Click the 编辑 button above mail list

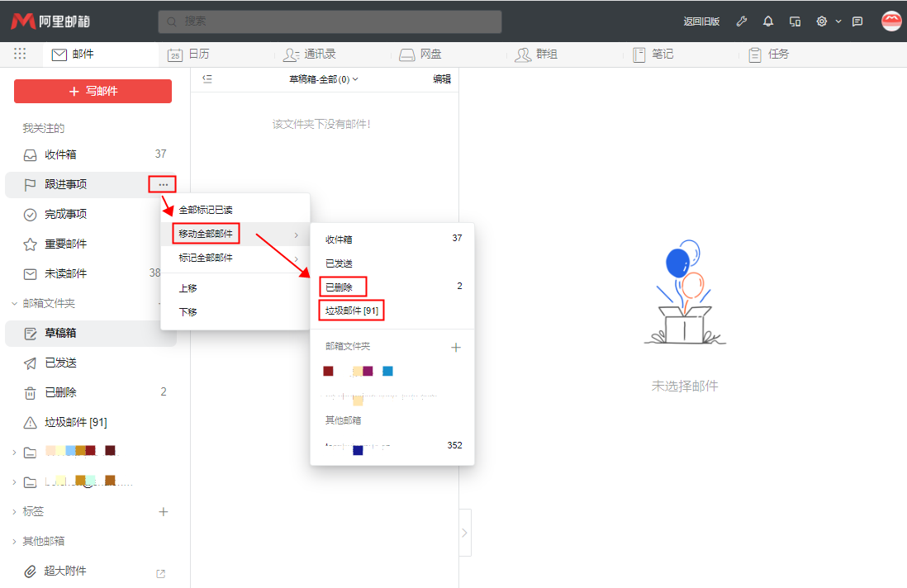(442, 79)
